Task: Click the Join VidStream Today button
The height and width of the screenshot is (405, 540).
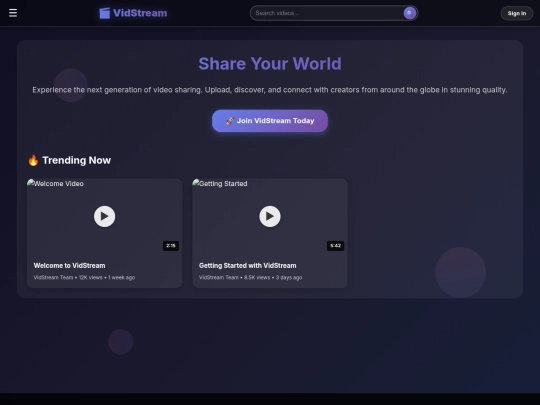Action: (270, 121)
